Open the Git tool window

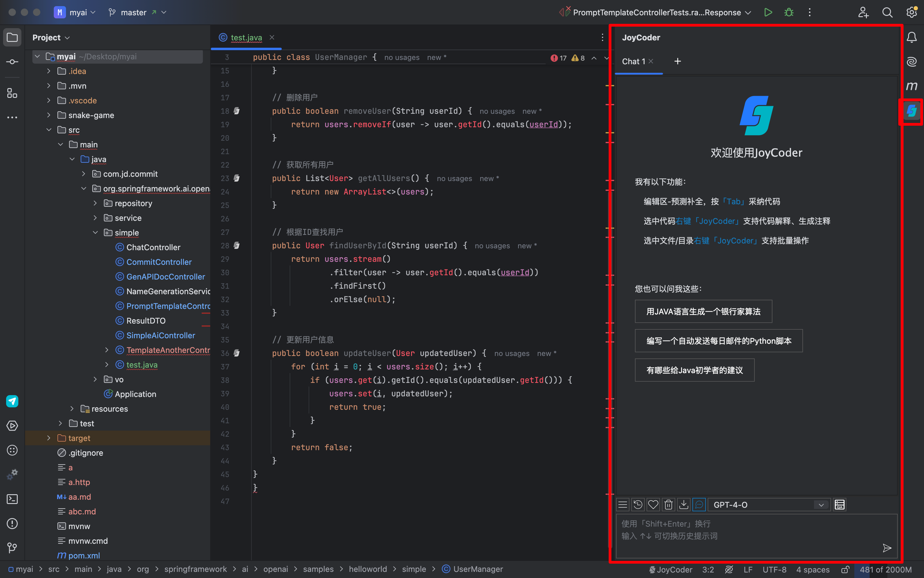[12, 548]
